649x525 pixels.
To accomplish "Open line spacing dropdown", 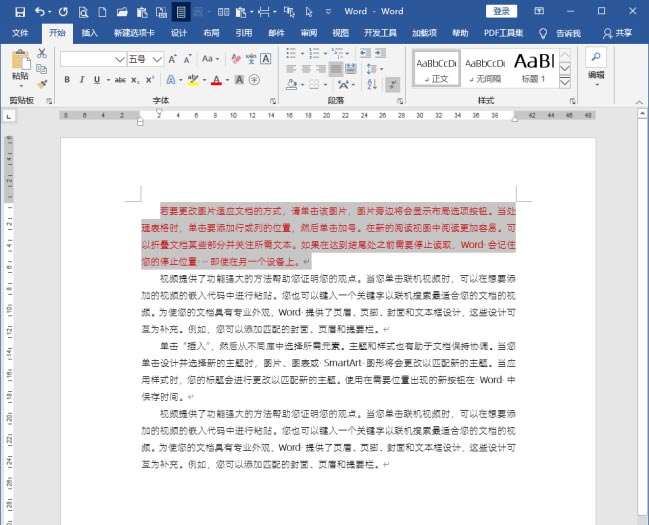I will tap(375, 69).
